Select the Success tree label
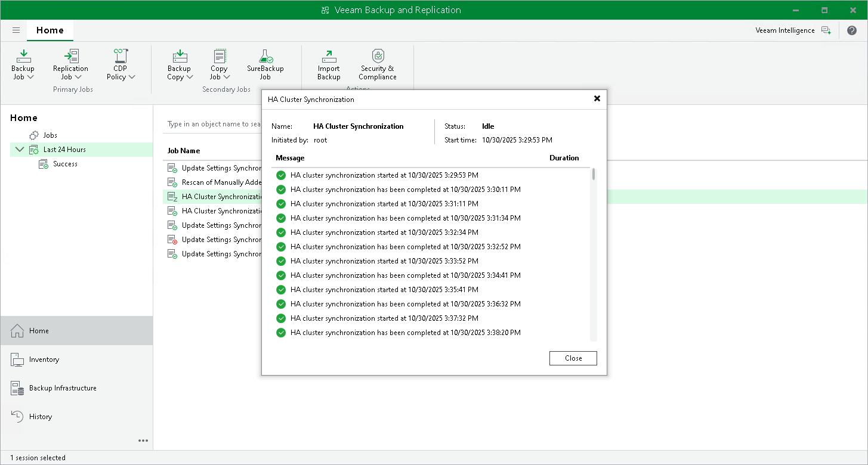 [x=65, y=164]
